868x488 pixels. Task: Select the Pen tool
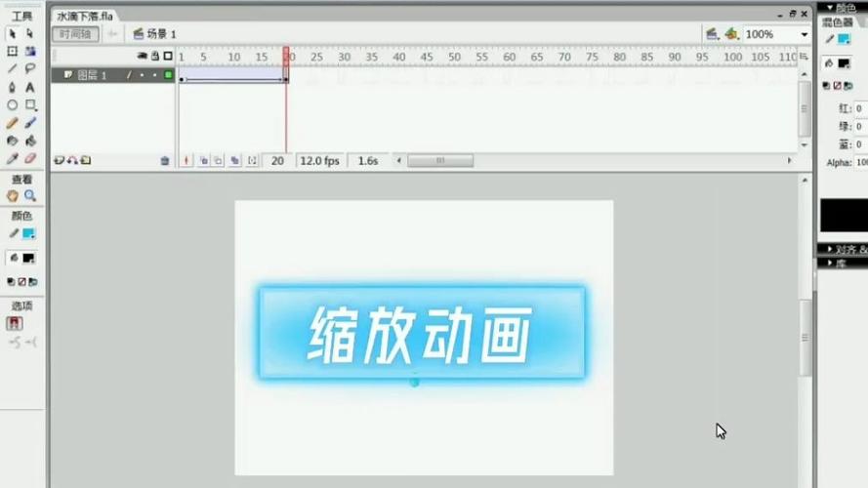click(x=12, y=87)
